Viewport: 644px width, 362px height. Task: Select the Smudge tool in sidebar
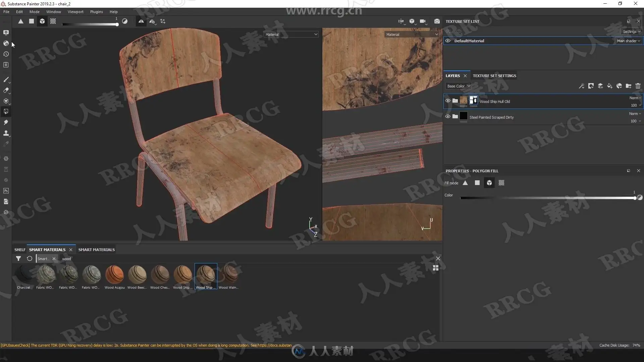click(6, 122)
